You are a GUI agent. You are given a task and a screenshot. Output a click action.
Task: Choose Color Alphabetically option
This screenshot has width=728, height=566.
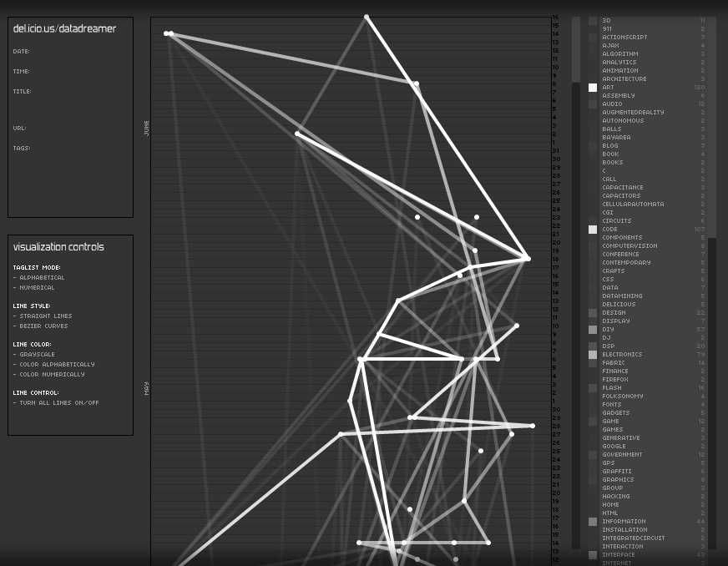pos(57,365)
